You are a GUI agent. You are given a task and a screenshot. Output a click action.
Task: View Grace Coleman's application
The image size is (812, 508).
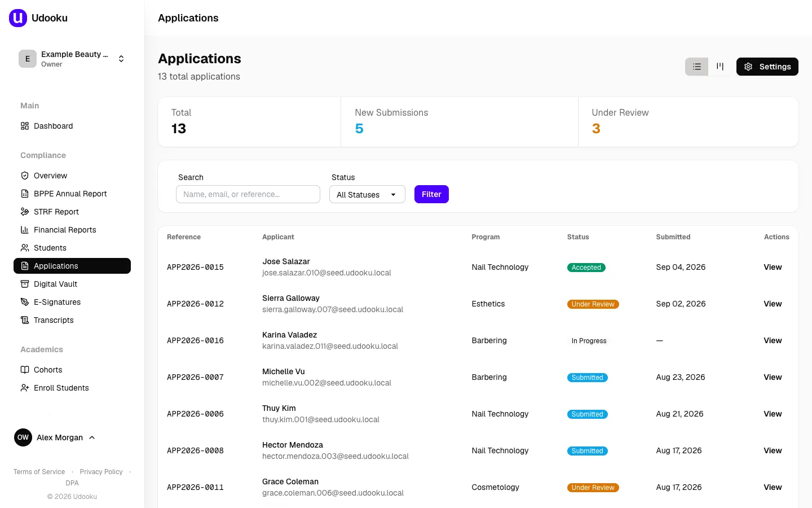[x=773, y=487]
